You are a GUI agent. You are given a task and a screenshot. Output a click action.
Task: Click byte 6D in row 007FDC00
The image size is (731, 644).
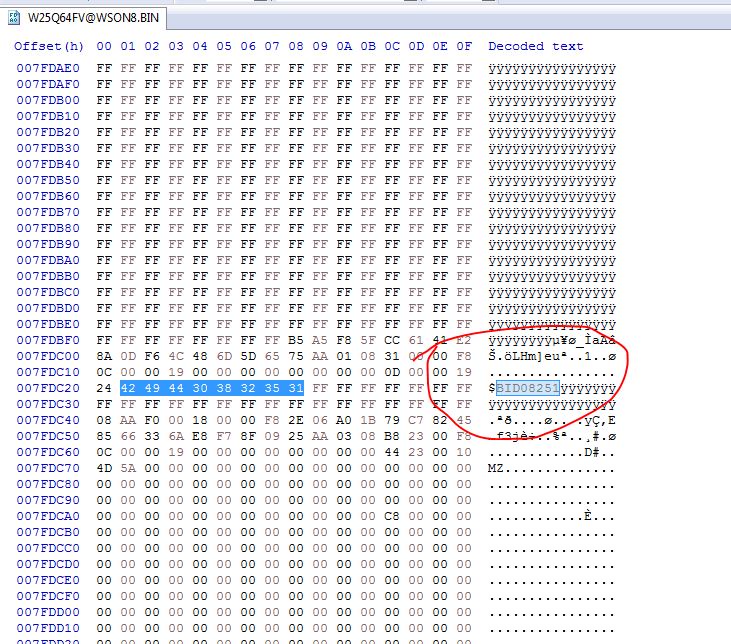(224, 356)
